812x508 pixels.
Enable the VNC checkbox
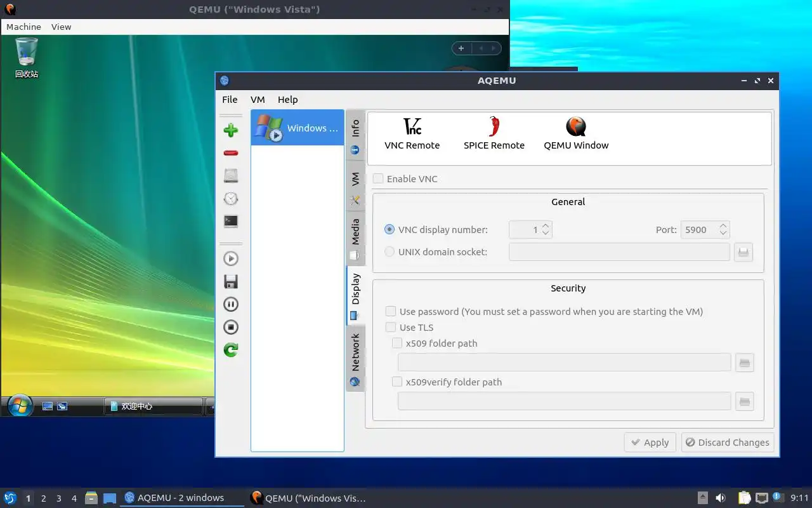(x=378, y=178)
